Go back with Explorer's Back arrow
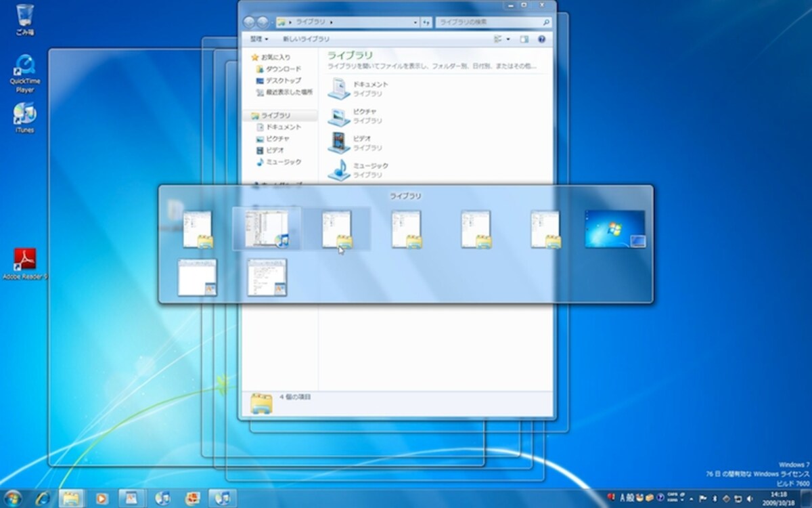This screenshot has height=508, width=812. click(249, 22)
